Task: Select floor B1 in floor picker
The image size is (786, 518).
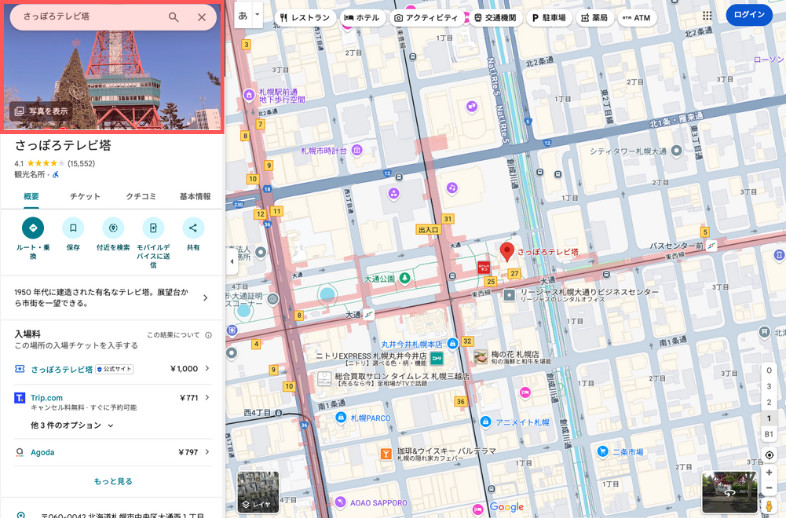Action: (768, 434)
